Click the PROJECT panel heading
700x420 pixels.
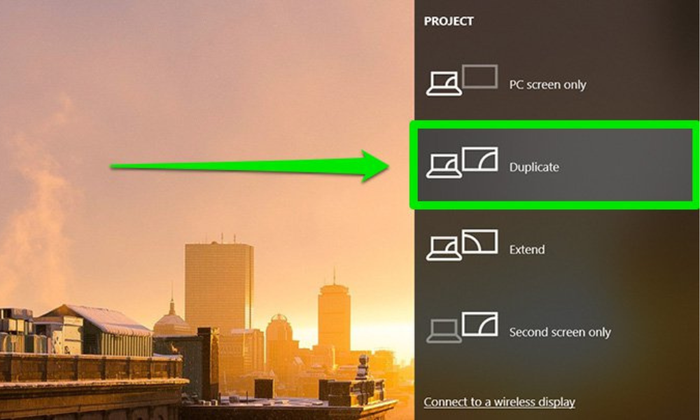tap(449, 21)
